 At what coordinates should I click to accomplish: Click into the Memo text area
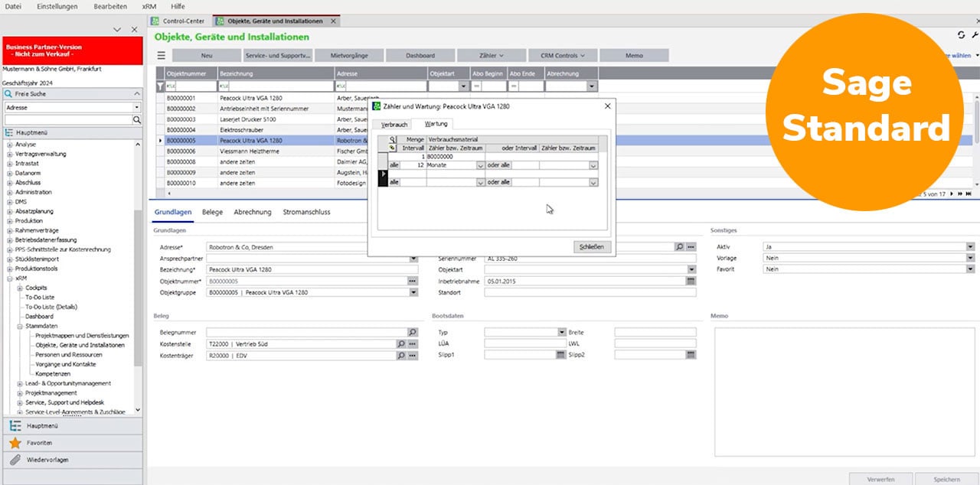844,392
